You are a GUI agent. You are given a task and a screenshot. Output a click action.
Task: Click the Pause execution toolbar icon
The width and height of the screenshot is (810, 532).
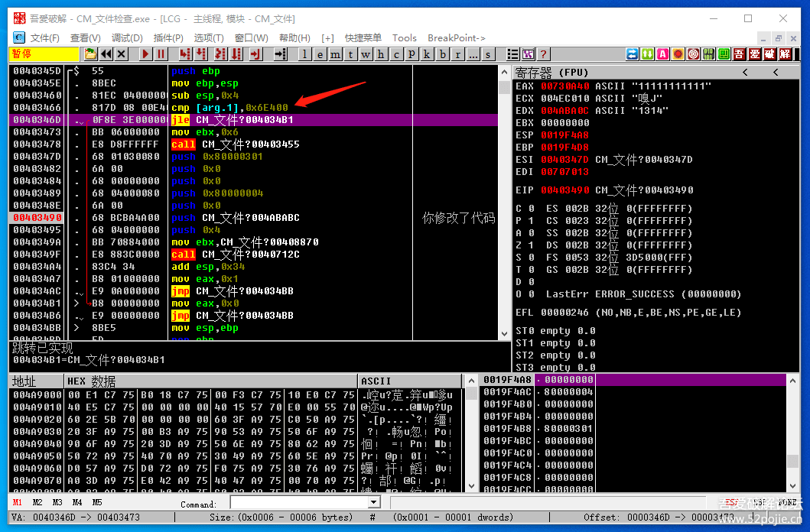point(161,54)
